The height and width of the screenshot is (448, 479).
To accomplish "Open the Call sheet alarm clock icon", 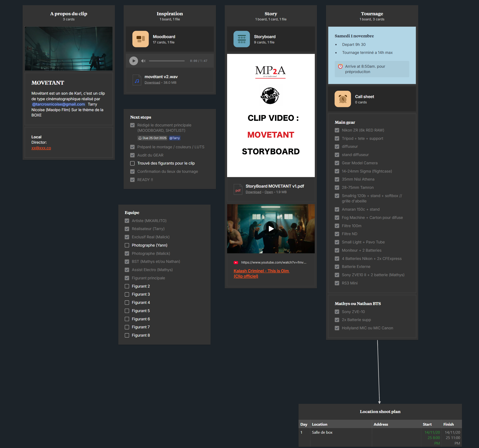I will [x=342, y=99].
